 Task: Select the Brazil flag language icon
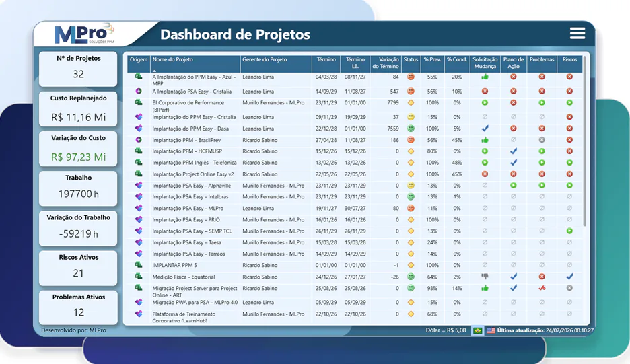[x=477, y=330]
